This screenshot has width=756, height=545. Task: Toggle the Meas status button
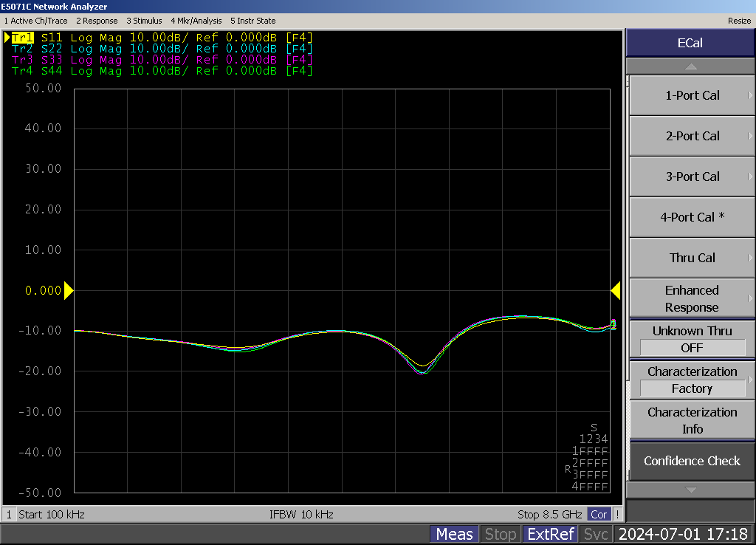click(454, 534)
